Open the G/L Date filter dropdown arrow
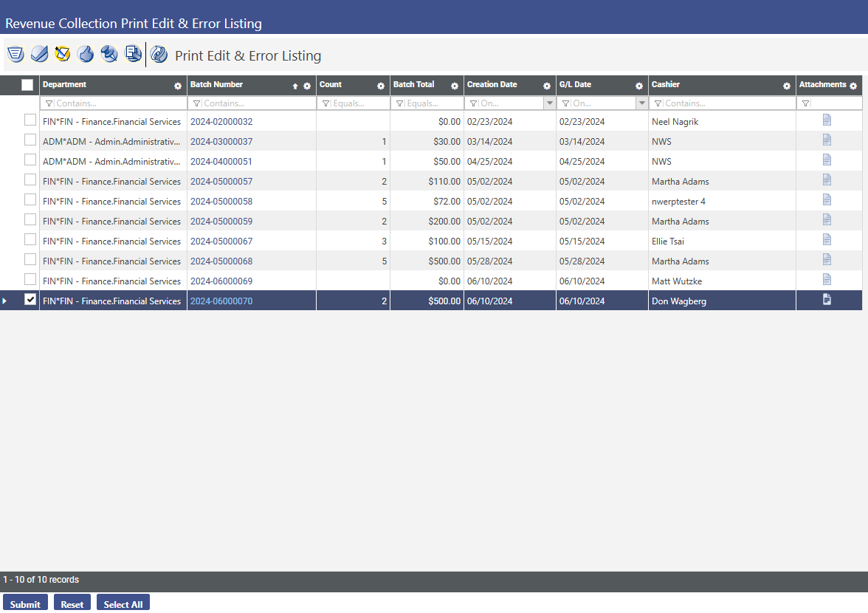 point(642,103)
